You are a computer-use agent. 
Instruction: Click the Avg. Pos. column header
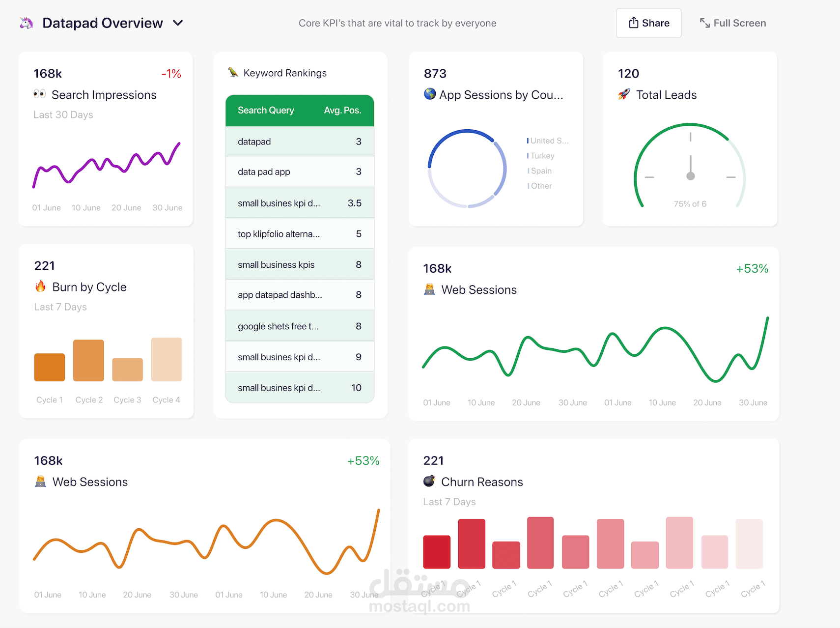(x=342, y=111)
